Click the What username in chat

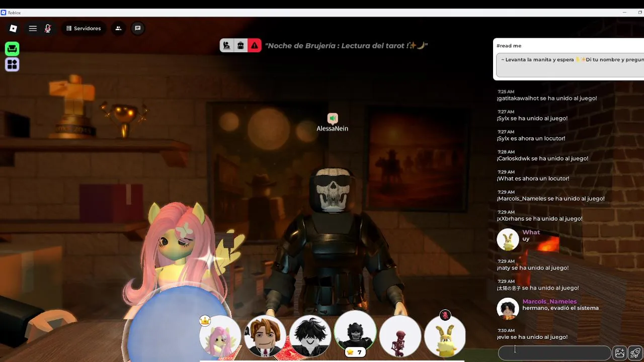point(531,232)
